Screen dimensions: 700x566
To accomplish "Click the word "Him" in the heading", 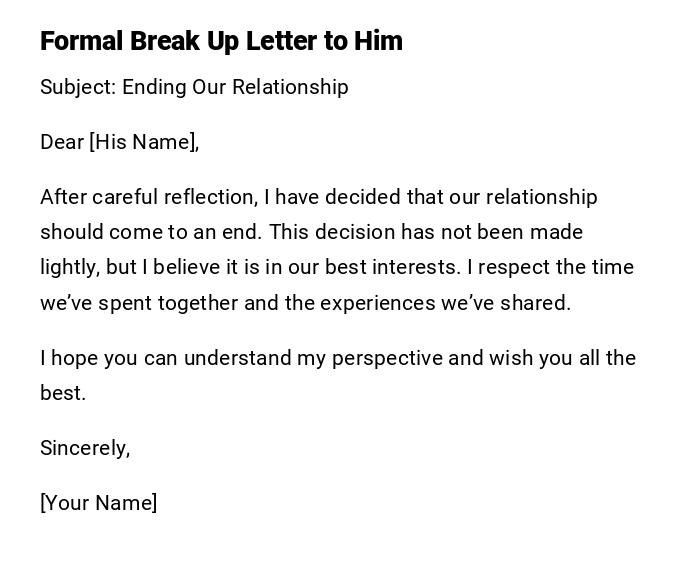I will pyautogui.click(x=378, y=41).
